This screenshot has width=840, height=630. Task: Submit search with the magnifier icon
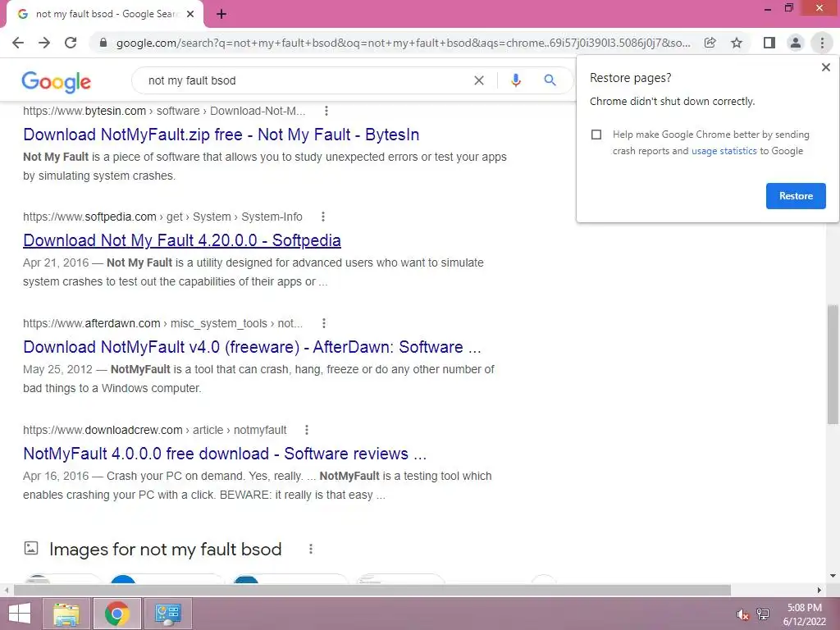pos(550,80)
